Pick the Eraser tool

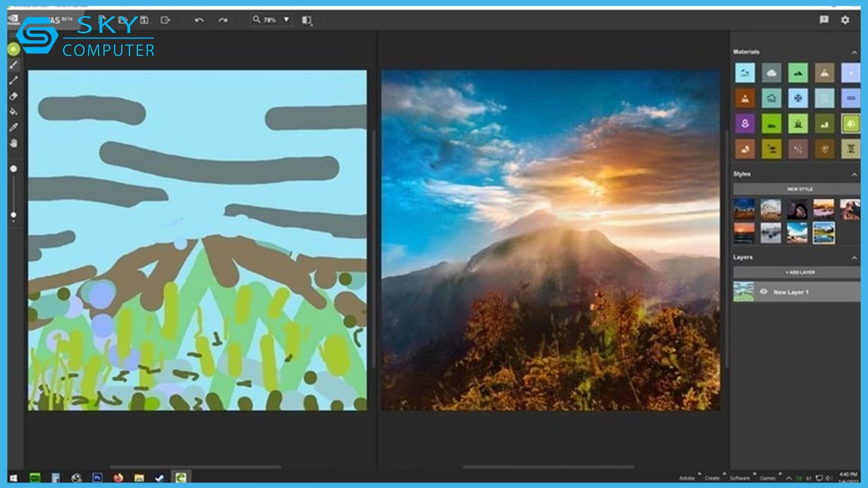tap(14, 96)
